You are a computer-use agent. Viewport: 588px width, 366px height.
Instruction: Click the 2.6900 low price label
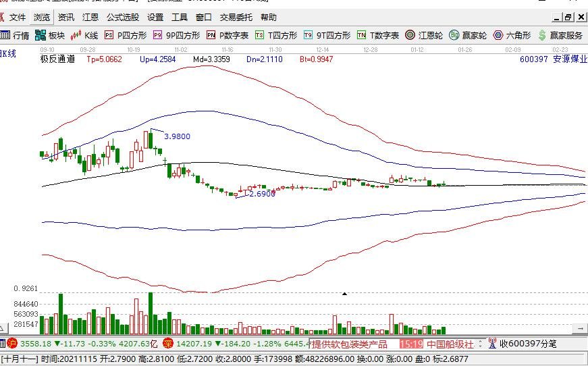pyautogui.click(x=262, y=194)
